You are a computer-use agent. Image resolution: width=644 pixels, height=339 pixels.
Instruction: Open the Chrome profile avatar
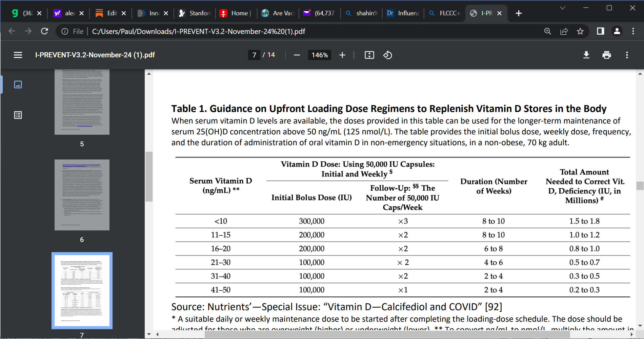[x=617, y=31]
